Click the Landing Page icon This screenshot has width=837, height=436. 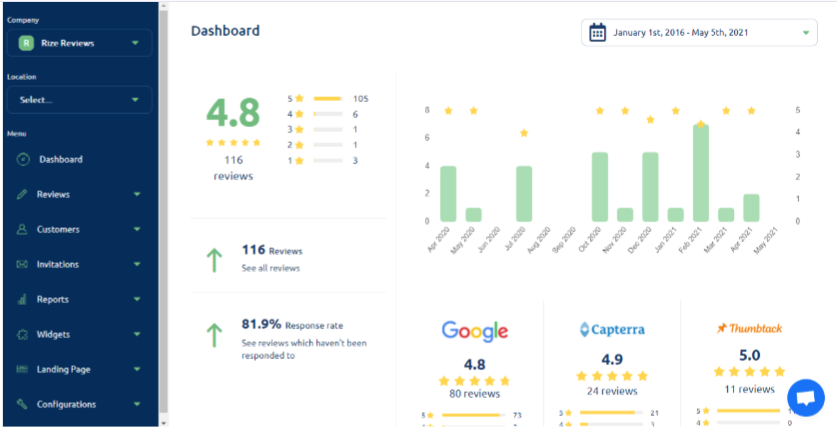[22, 369]
